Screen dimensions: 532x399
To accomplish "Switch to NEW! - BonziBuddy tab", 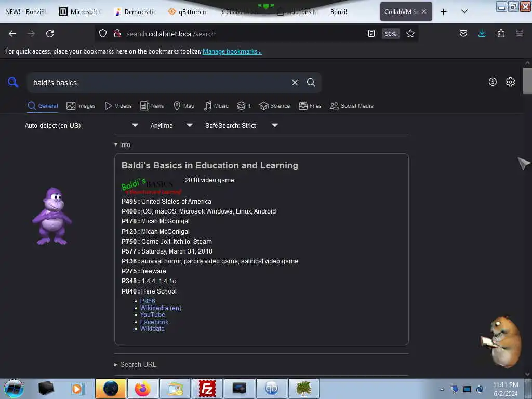I will point(26,12).
